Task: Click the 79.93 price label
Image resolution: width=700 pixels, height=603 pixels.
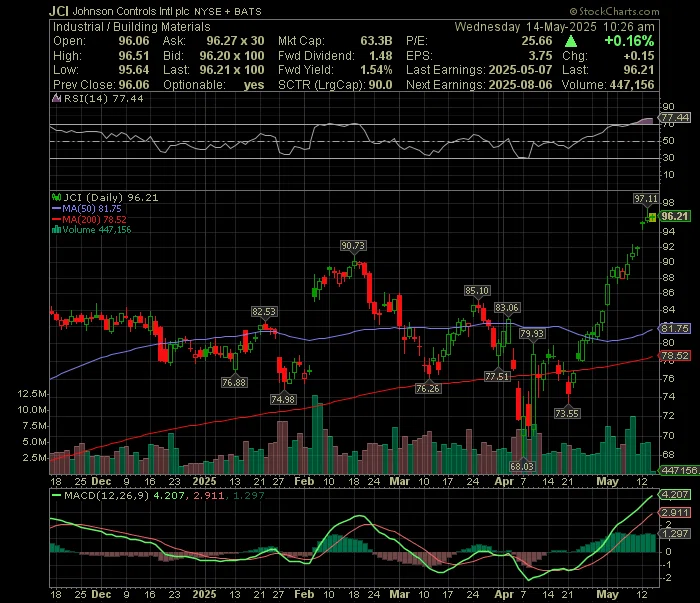Action: point(532,334)
